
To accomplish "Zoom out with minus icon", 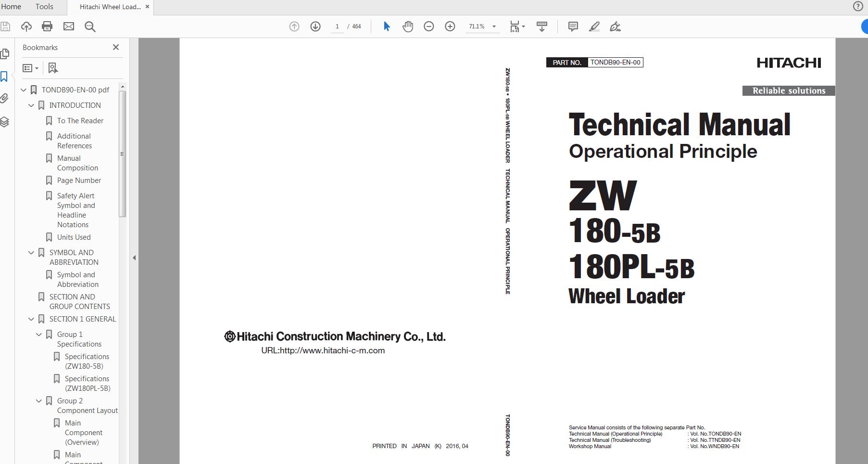I will click(429, 26).
